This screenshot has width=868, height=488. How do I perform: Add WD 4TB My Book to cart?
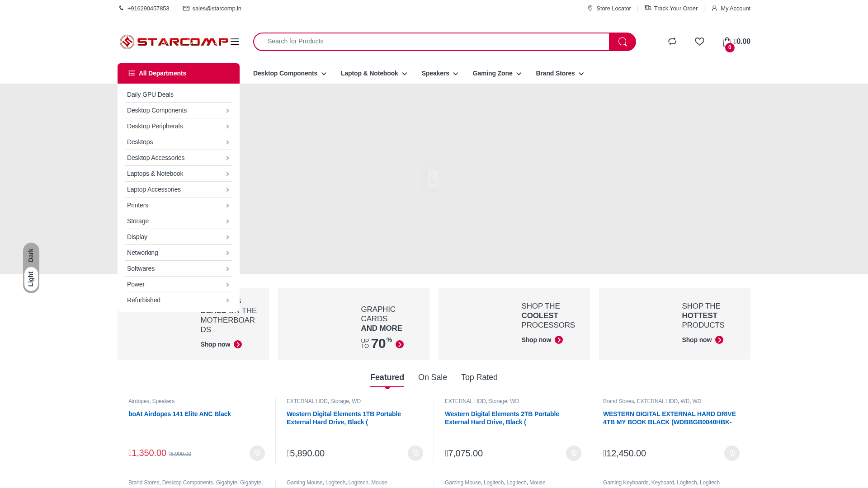[x=732, y=453]
